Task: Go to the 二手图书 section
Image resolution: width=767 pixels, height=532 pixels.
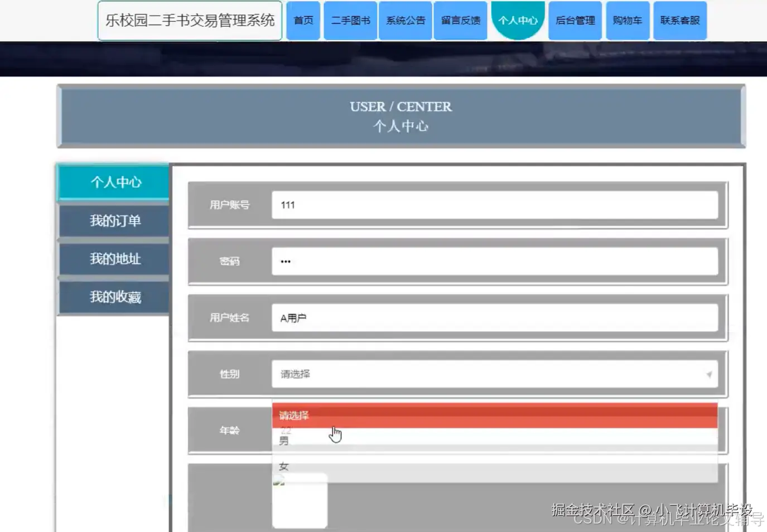Action: click(x=350, y=20)
